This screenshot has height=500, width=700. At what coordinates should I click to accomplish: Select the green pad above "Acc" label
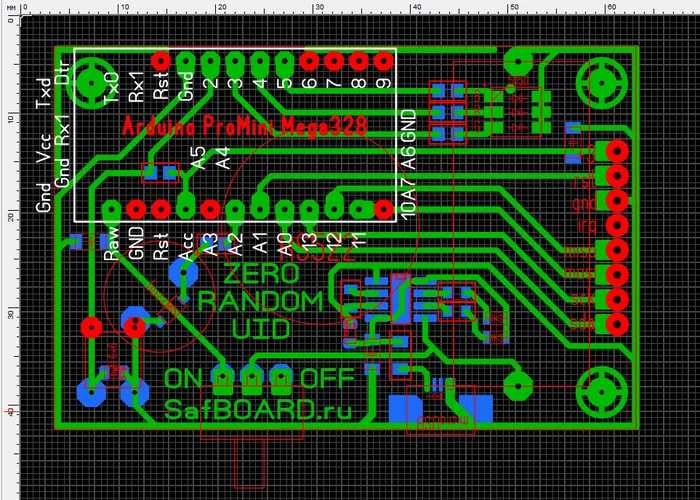[186, 207]
